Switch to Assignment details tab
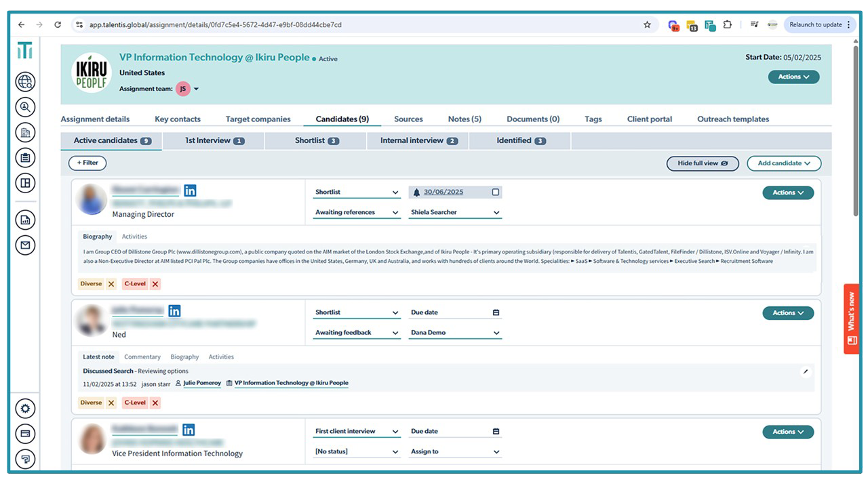The height and width of the screenshot is (488, 868). point(95,119)
